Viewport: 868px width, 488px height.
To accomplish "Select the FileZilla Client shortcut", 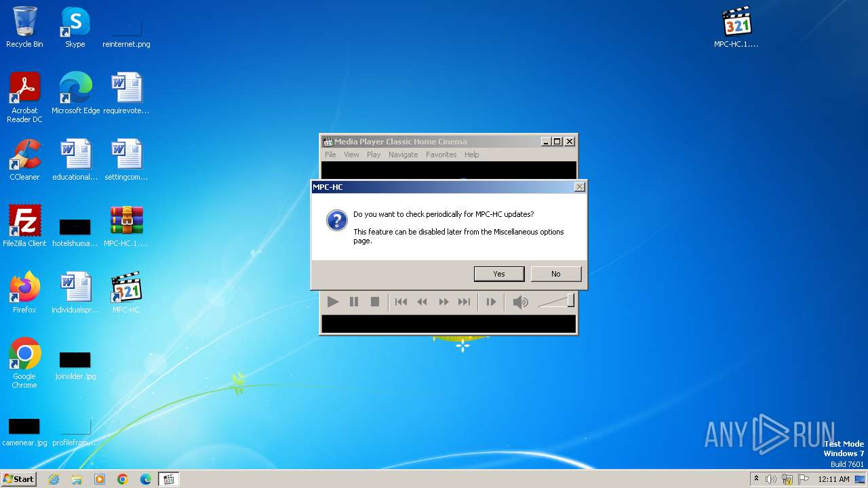I will click(x=24, y=226).
